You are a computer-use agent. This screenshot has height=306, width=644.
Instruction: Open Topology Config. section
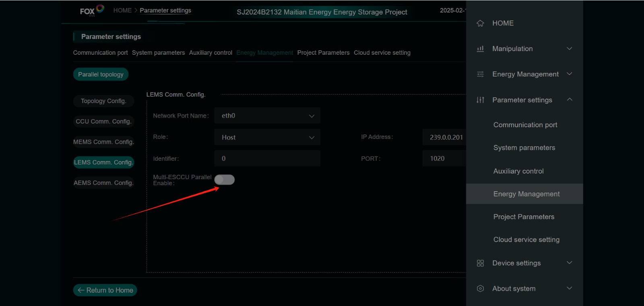click(x=103, y=101)
